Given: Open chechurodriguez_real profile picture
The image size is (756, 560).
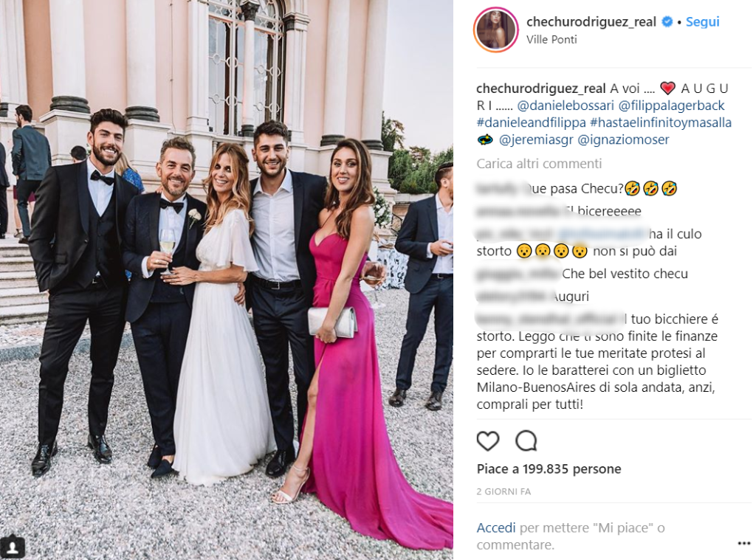Looking at the screenshot, I should 495,30.
